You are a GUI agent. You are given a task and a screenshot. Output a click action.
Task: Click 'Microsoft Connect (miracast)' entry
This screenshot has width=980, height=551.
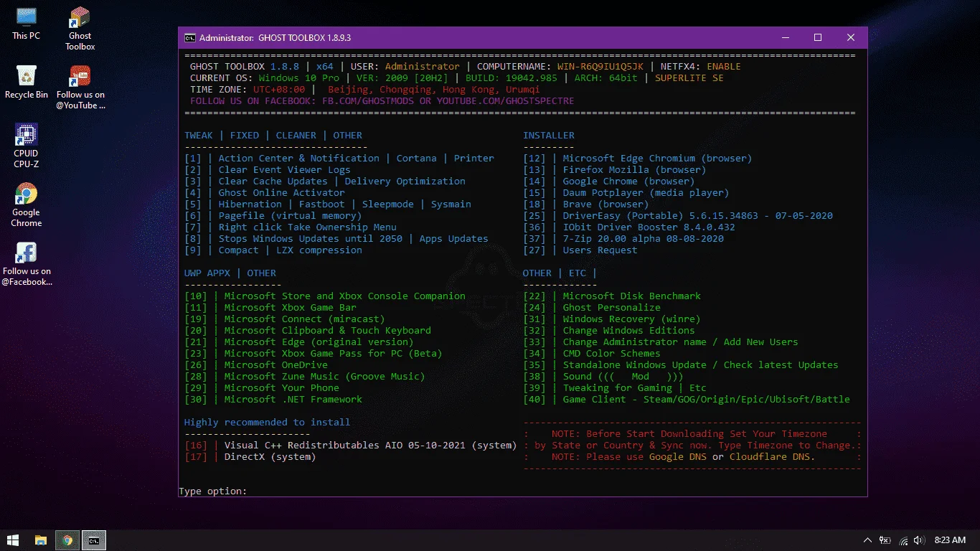(x=305, y=319)
